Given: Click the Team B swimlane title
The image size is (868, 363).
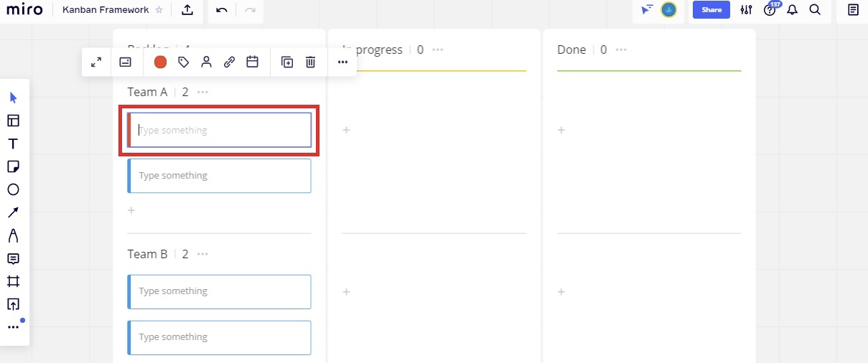Looking at the screenshot, I should coord(147,254).
